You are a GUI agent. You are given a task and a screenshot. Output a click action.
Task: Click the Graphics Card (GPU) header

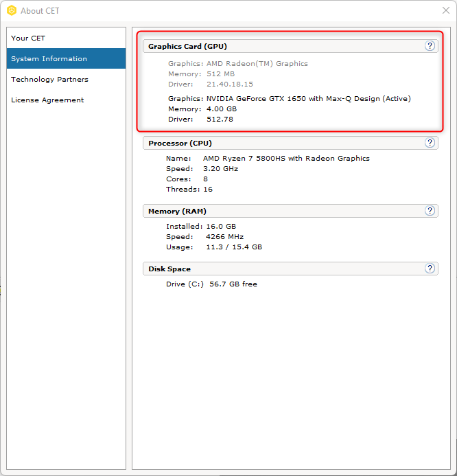(290, 46)
